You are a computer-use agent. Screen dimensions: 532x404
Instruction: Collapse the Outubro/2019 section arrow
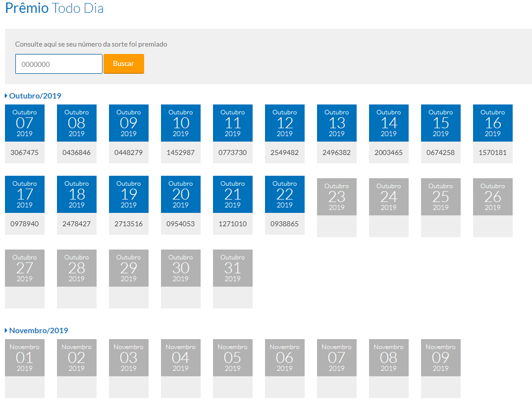tap(6, 96)
